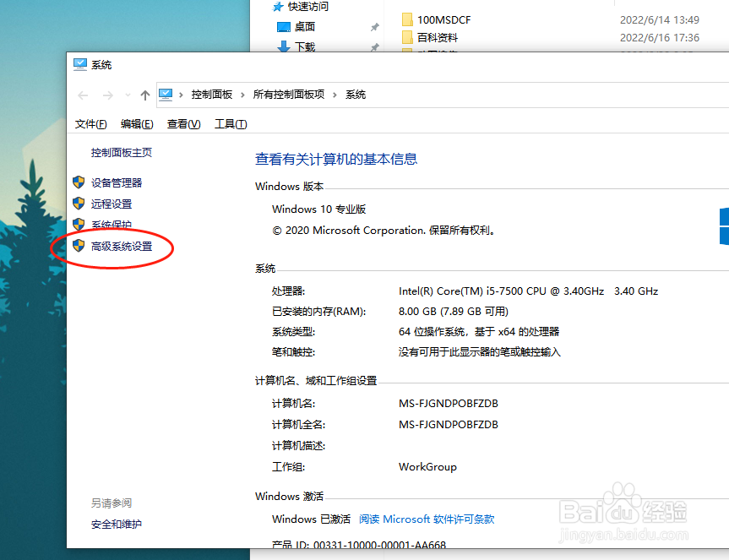Open 安全和维护 link
The image size is (729, 560).
117,525
